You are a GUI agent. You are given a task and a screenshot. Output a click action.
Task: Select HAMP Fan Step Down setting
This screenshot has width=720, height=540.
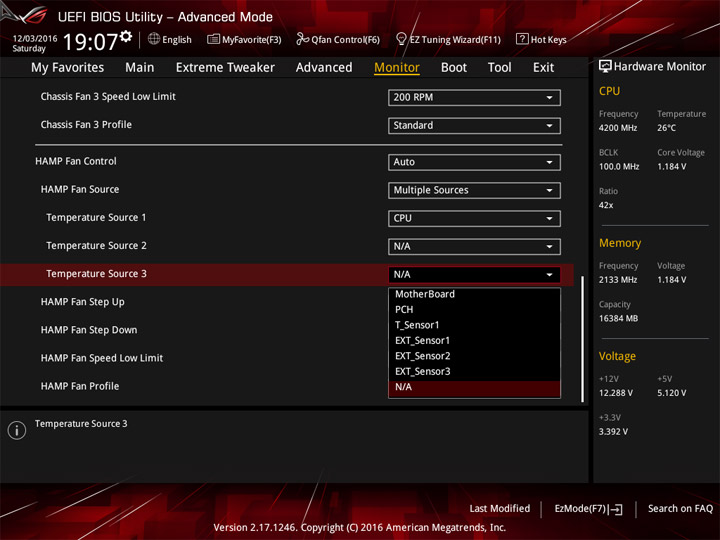click(89, 330)
